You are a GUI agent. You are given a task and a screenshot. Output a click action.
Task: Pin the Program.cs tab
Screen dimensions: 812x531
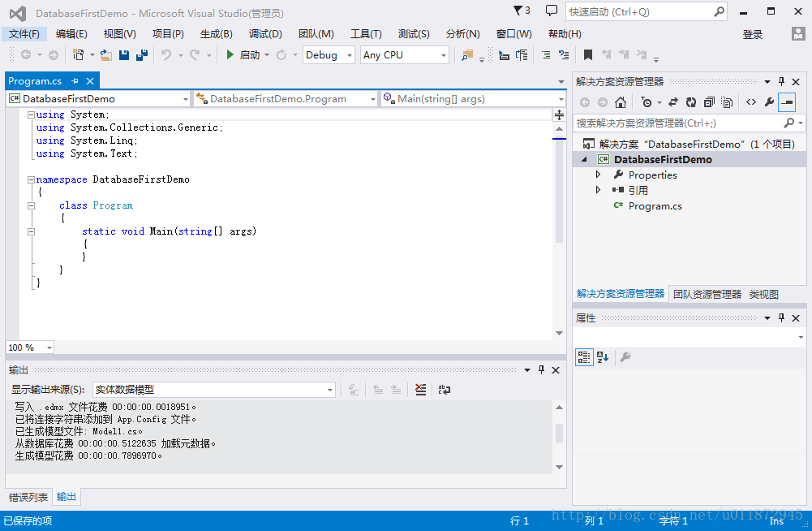tap(75, 81)
